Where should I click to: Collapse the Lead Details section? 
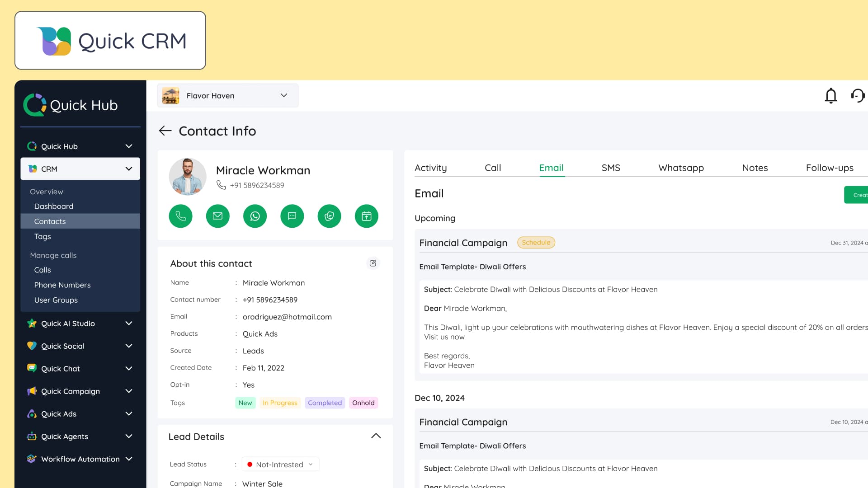coord(376,436)
